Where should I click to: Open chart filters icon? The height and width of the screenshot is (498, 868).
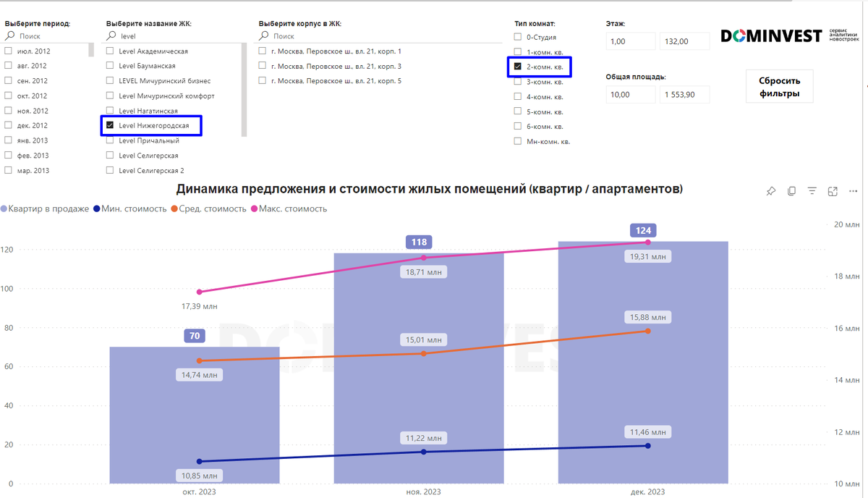812,191
